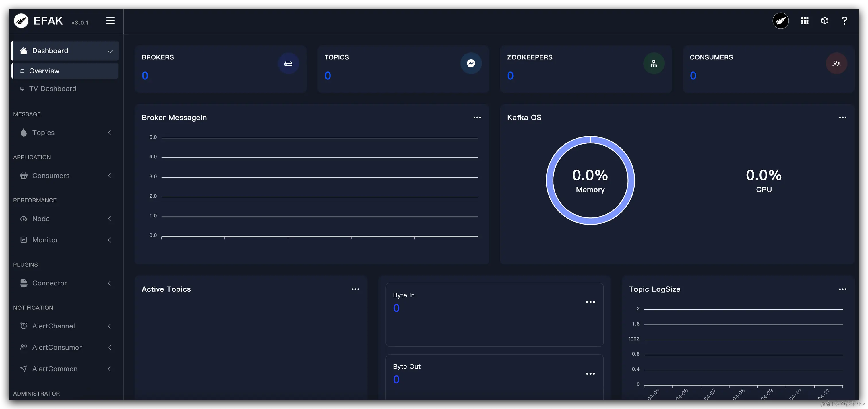
Task: Click the EFAK brand title
Action: click(48, 21)
